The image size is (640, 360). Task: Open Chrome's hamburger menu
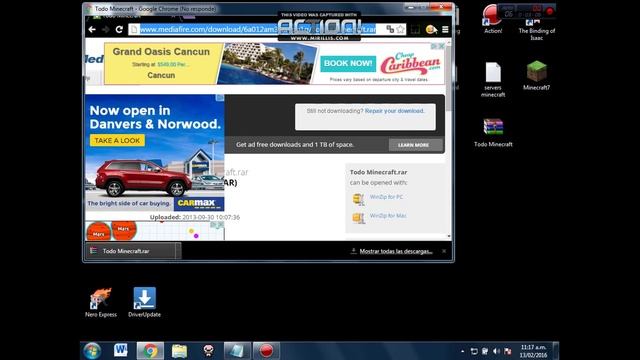click(x=445, y=29)
